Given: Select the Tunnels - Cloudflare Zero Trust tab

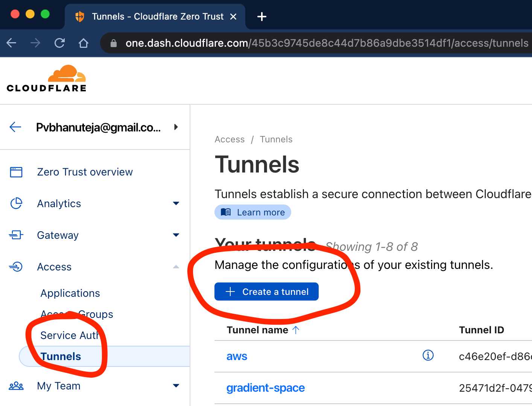Looking at the screenshot, I should (x=155, y=17).
